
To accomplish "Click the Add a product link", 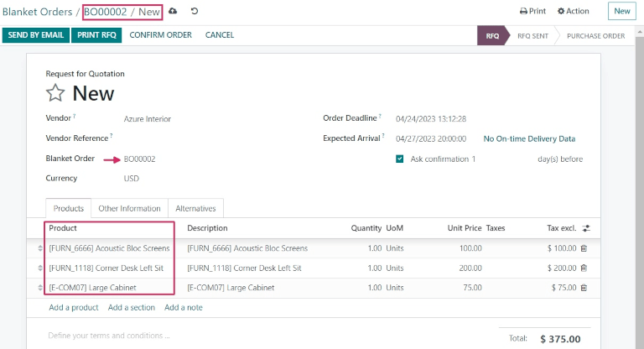I will click(x=74, y=308).
